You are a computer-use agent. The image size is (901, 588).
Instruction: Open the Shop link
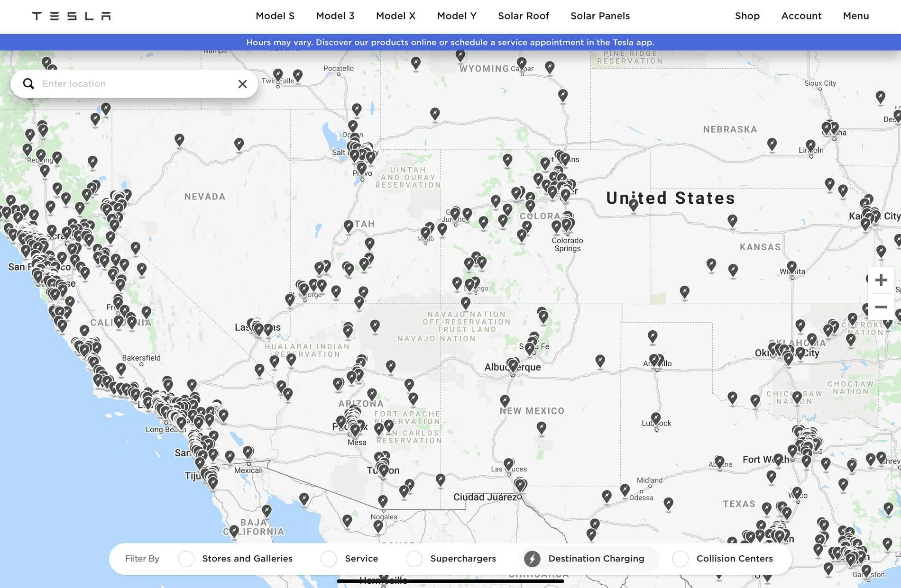(747, 16)
